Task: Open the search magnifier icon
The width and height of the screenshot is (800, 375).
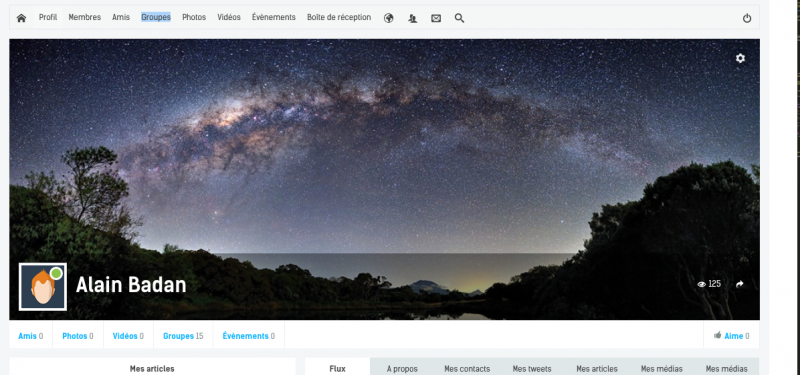Action: click(x=459, y=18)
